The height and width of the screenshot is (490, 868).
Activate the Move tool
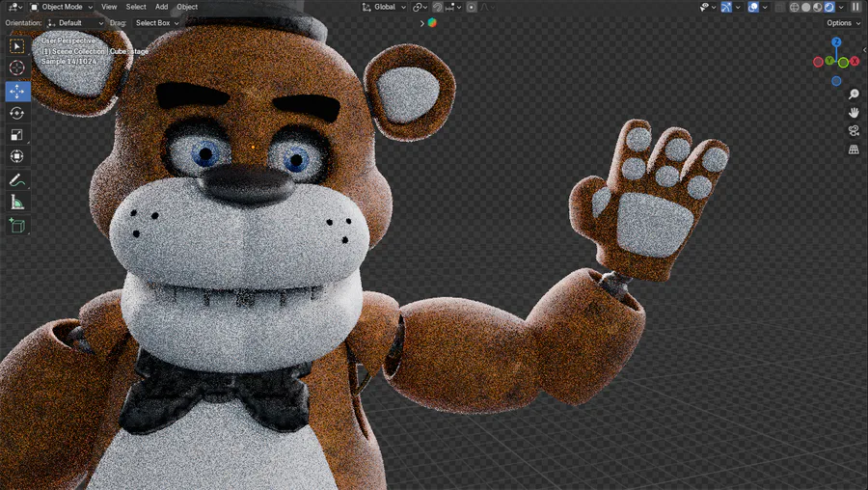coord(17,91)
